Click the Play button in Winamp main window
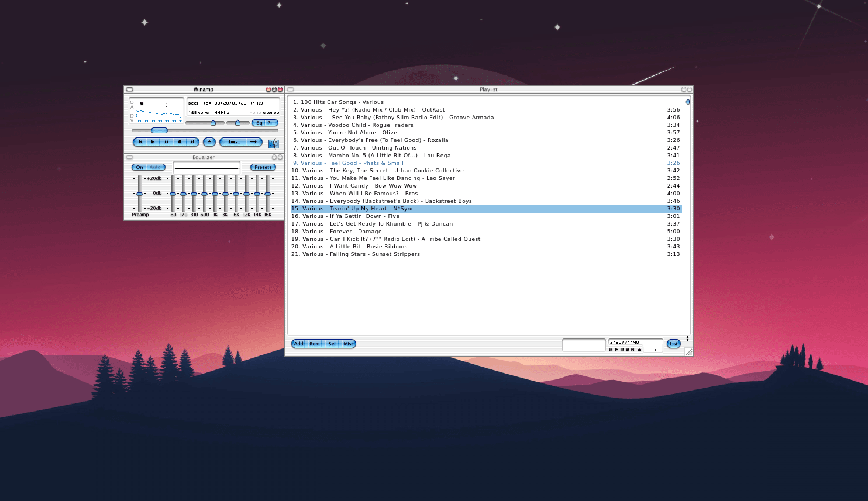The image size is (868, 501). (x=153, y=142)
